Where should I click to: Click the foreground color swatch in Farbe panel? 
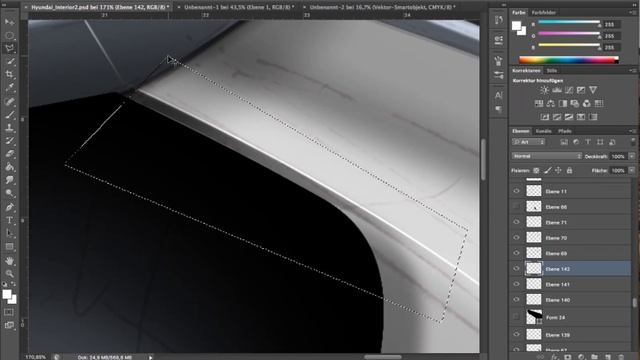pyautogui.click(x=516, y=26)
